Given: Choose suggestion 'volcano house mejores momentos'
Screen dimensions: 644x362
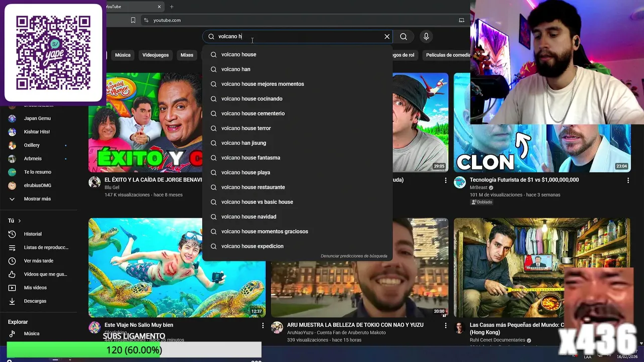Looking at the screenshot, I should 297,84.
